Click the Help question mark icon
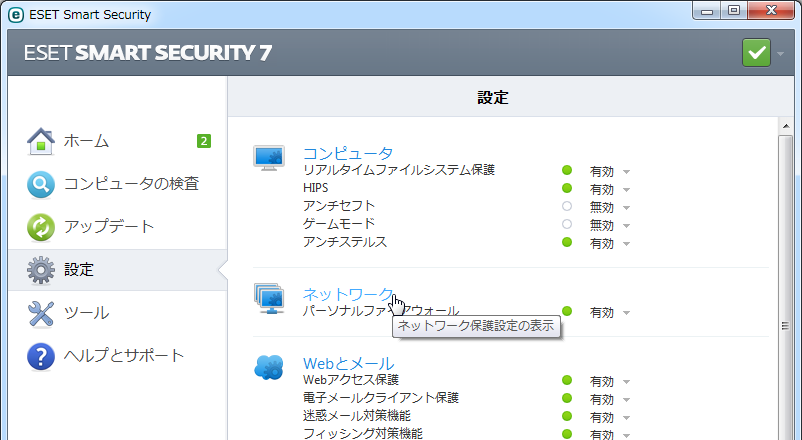 click(40, 356)
